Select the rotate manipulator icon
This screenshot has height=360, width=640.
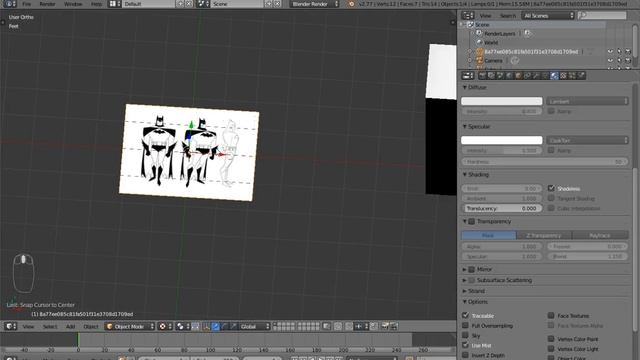tap(224, 327)
